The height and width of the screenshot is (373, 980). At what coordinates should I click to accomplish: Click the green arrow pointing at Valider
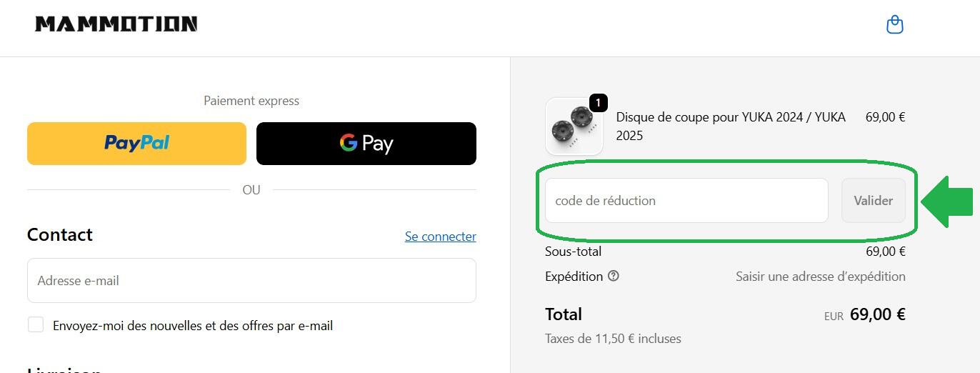pos(947,202)
